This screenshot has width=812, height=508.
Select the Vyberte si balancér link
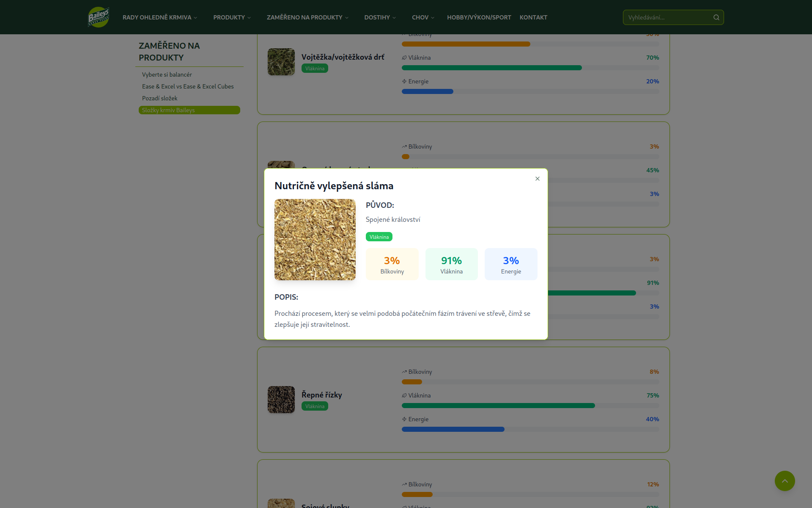click(167, 75)
